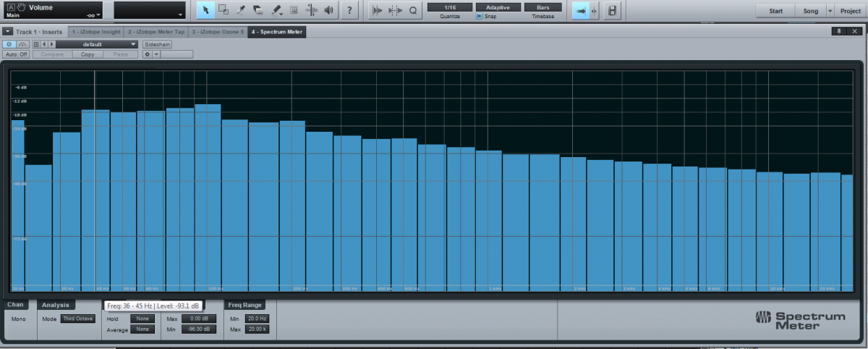Screen dimensions: 868x349
Task: Choose the Eraser tool in toolbar
Action: point(259,10)
